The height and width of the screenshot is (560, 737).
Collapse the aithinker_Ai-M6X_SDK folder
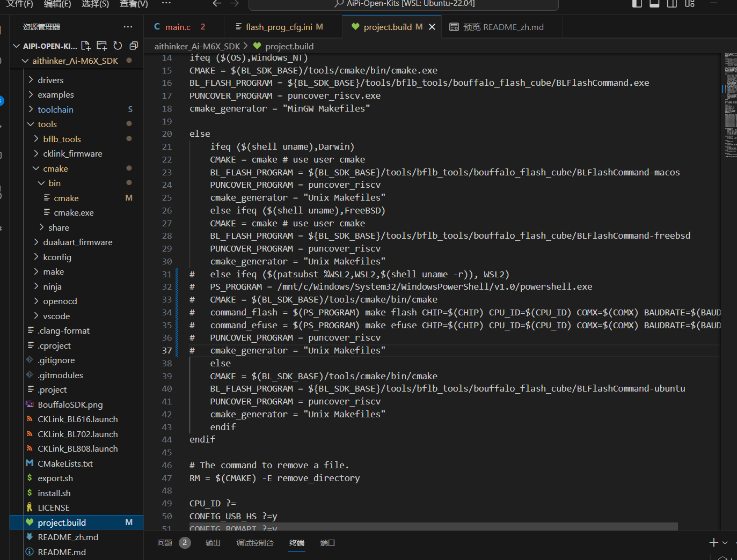pos(25,61)
